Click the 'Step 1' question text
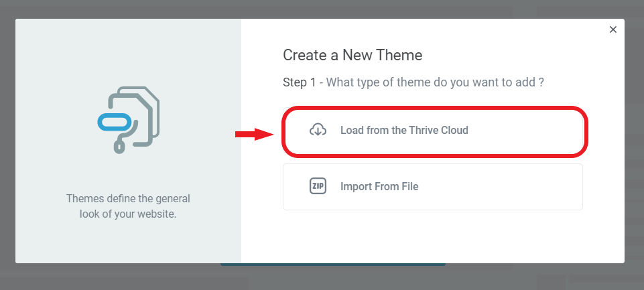The width and height of the screenshot is (644, 290). (x=413, y=82)
